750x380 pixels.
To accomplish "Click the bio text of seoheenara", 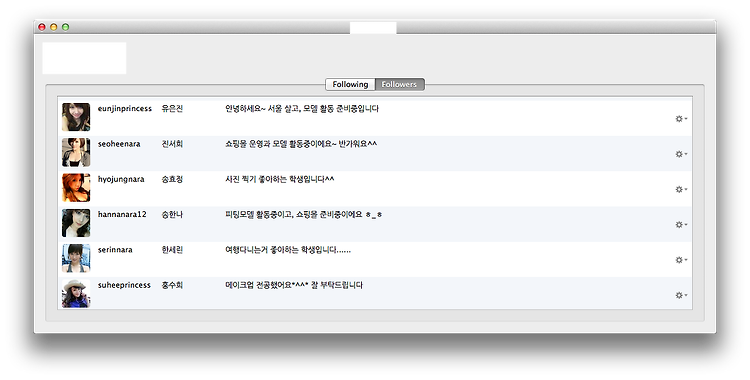I will 301,144.
